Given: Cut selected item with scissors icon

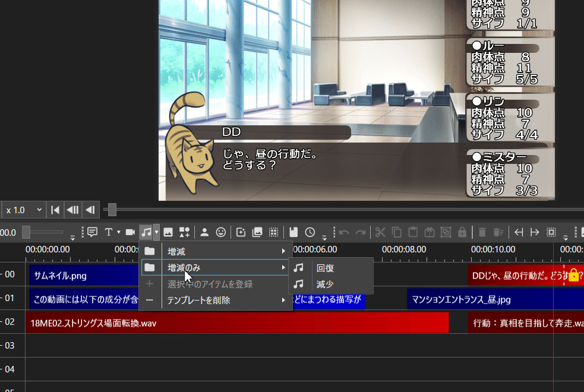Looking at the screenshot, I should [380, 232].
